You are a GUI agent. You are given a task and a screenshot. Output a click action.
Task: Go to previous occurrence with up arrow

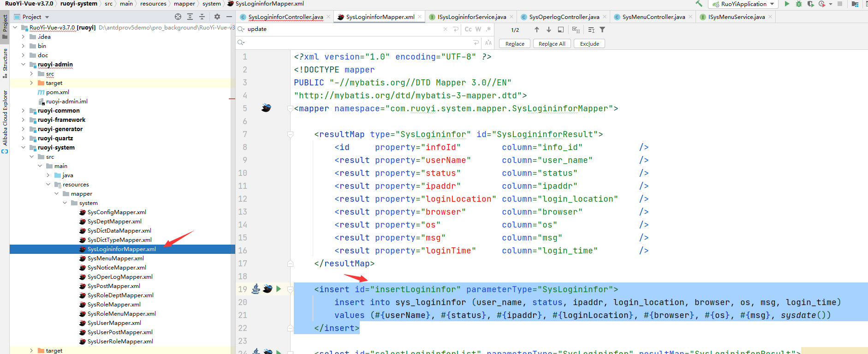click(537, 30)
